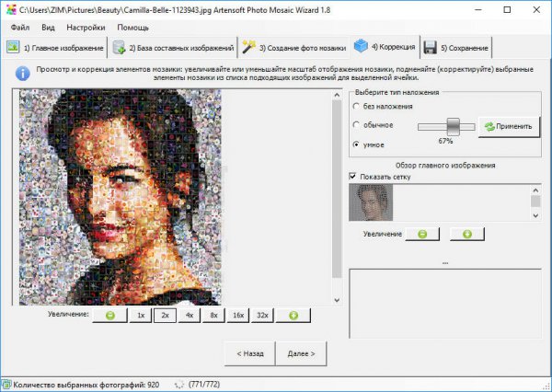The image size is (552, 392).
Task: Set mosaic zoom to 1x
Action: (141, 316)
